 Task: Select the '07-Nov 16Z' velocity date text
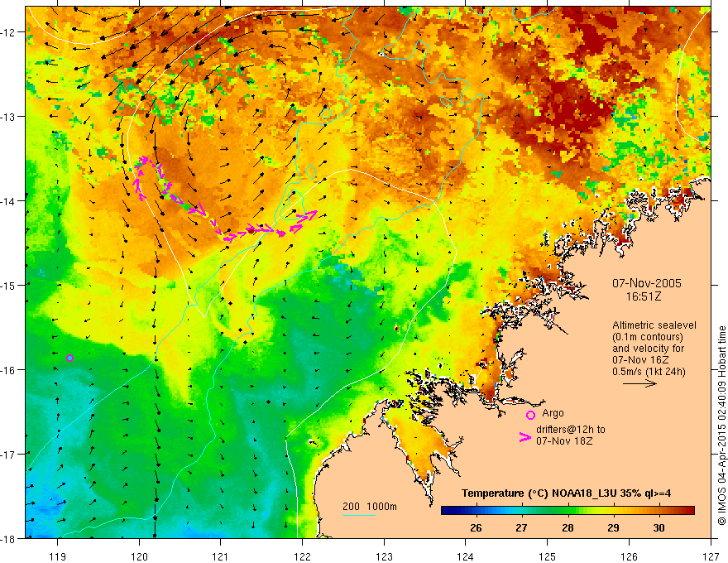point(640,360)
